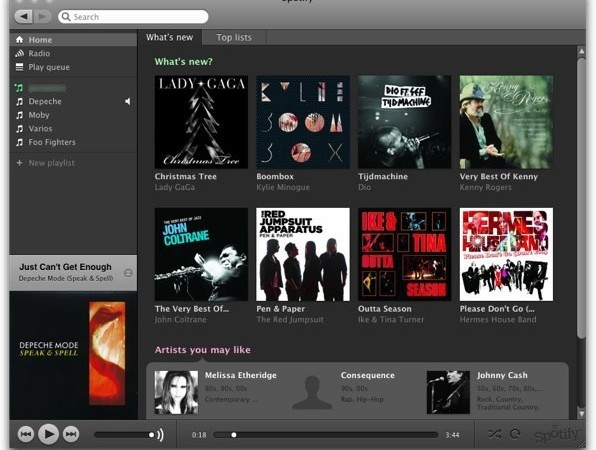This screenshot has width=596, height=450.
Task: Open Dio Tijdmachine album cover
Action: tap(404, 122)
